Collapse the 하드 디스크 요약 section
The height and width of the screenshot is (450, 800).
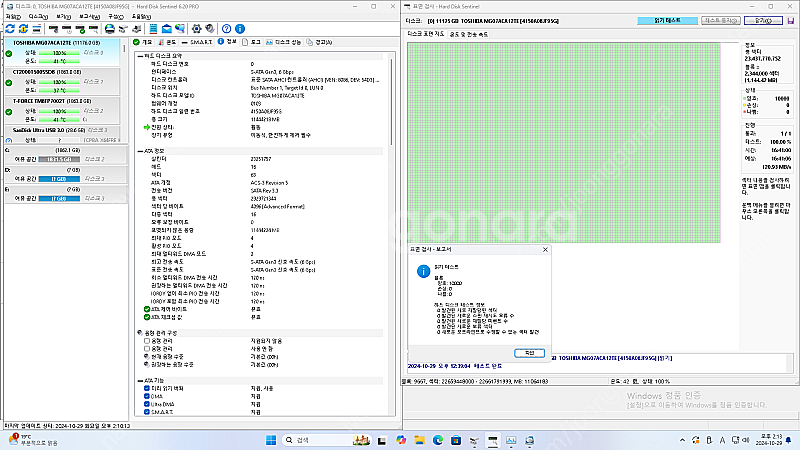140,56
